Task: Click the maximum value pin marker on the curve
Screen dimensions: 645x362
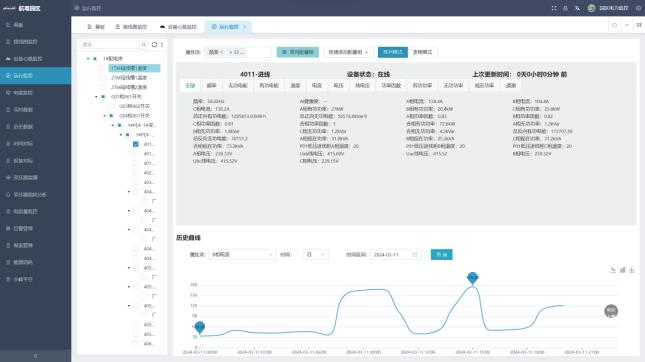Action: click(473, 278)
